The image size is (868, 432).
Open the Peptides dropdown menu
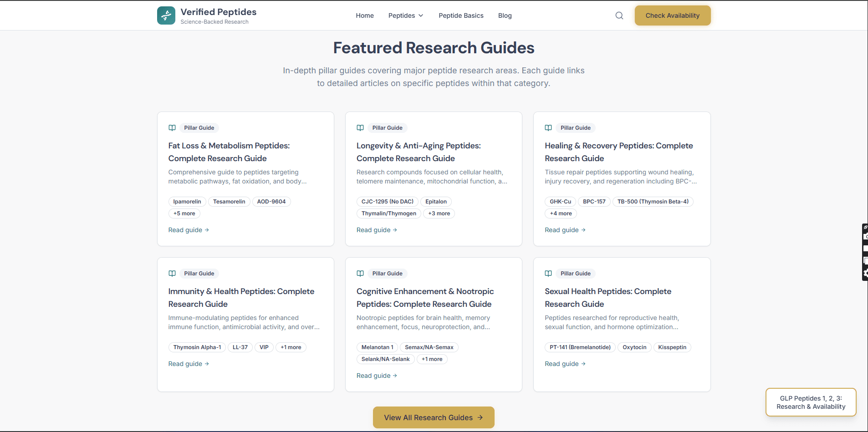click(405, 15)
